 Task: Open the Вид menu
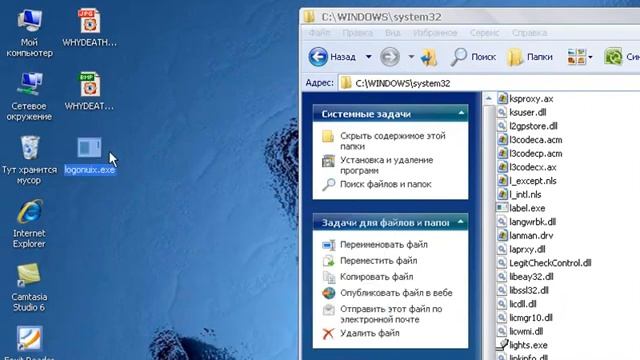[393, 33]
